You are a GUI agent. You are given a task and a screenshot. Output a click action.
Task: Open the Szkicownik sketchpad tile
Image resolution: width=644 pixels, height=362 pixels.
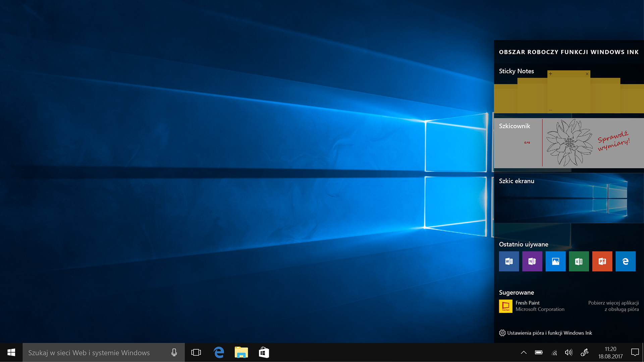click(x=569, y=143)
